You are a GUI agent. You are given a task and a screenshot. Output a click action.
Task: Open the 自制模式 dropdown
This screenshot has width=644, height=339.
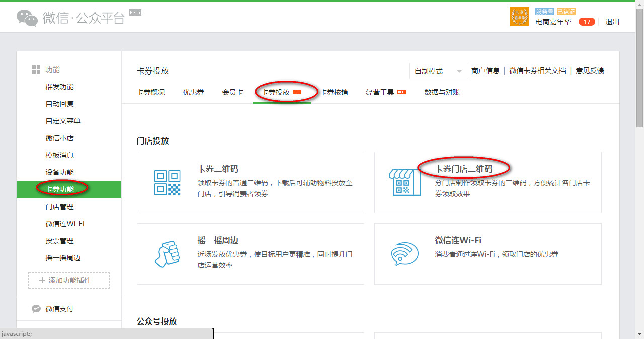click(x=438, y=71)
